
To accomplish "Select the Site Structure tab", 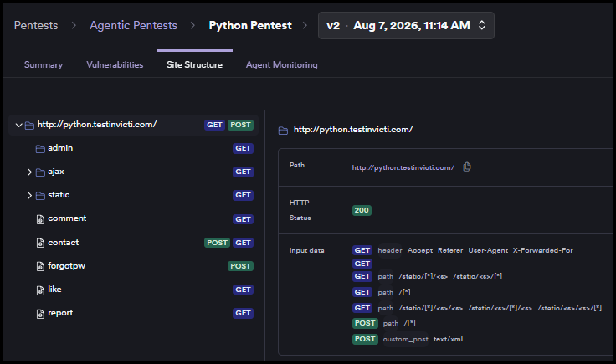I will (194, 64).
